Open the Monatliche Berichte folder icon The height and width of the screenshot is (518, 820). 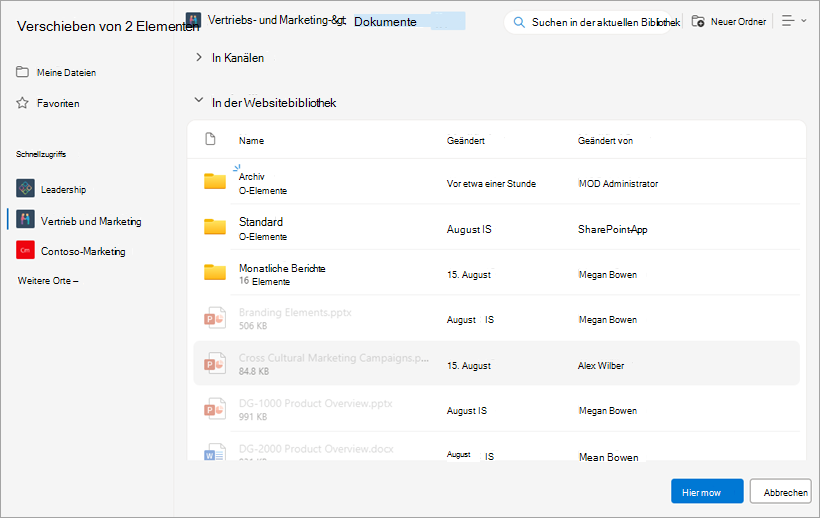click(215, 272)
